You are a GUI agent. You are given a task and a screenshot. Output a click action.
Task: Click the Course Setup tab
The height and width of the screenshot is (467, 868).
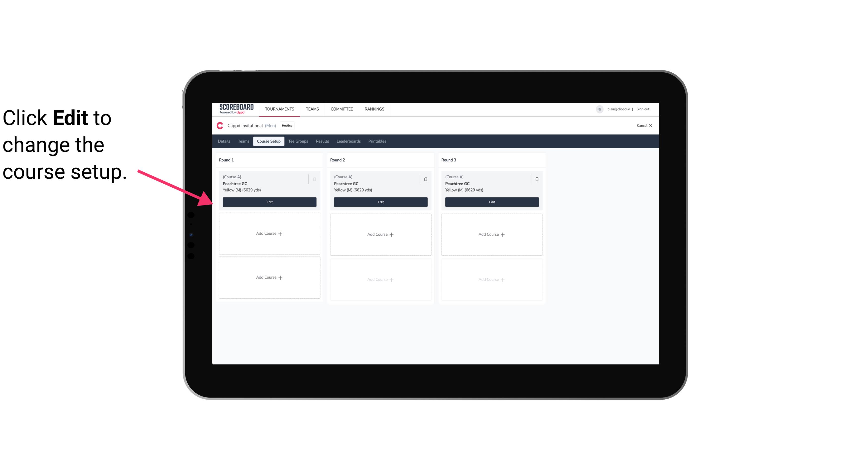268,141
